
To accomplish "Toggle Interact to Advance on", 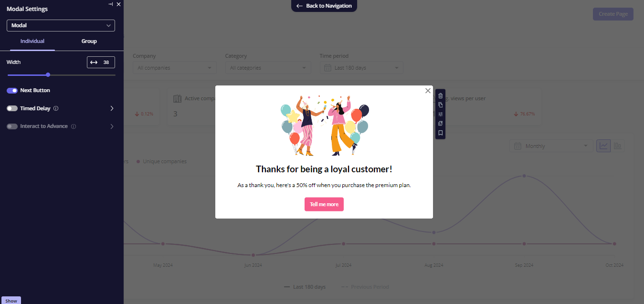I will coord(12,126).
